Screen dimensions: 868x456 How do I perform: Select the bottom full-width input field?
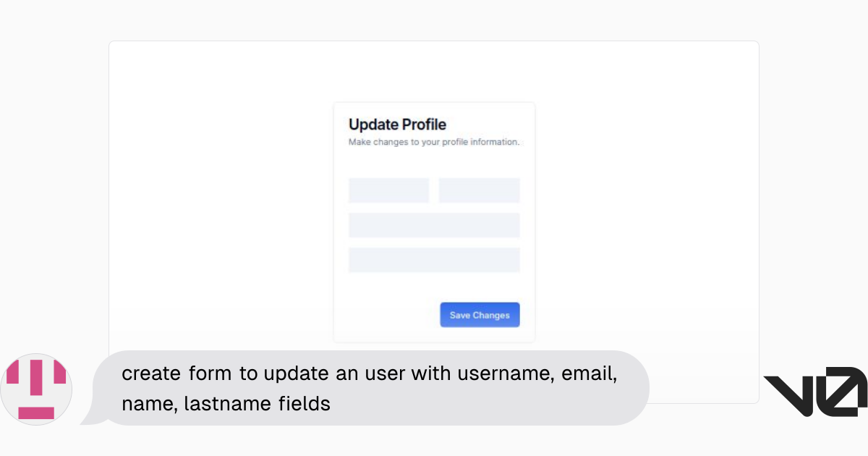click(434, 260)
